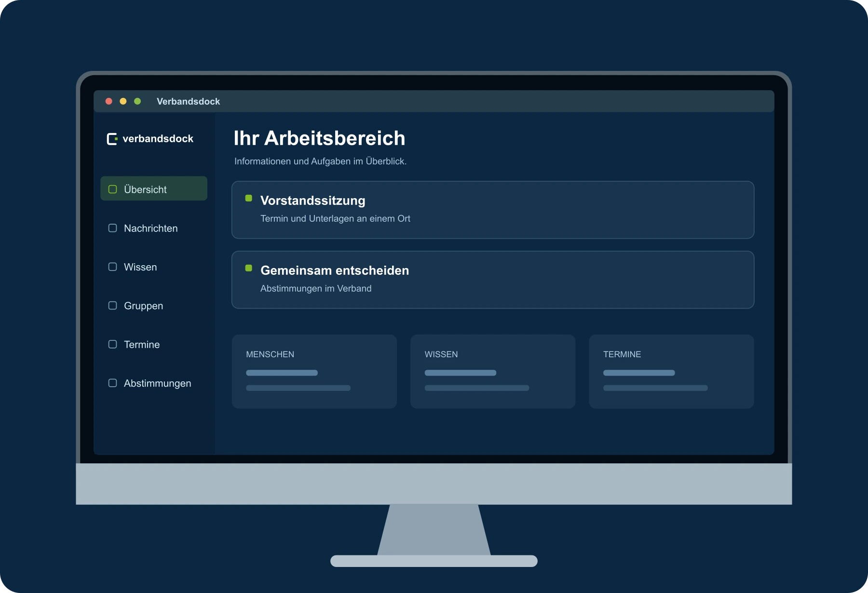The height and width of the screenshot is (593, 868).
Task: Click the 'Ihr Arbeitsbereich' heading
Action: (319, 138)
